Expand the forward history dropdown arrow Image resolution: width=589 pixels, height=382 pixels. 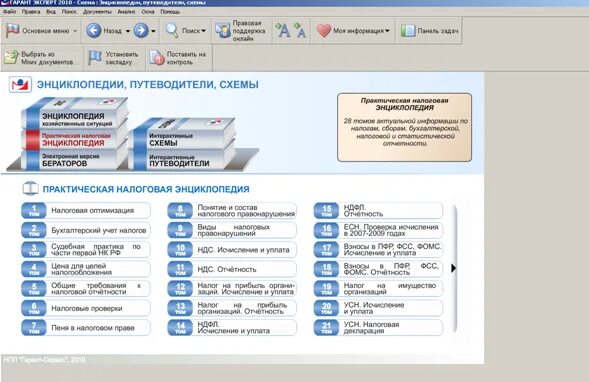(153, 31)
